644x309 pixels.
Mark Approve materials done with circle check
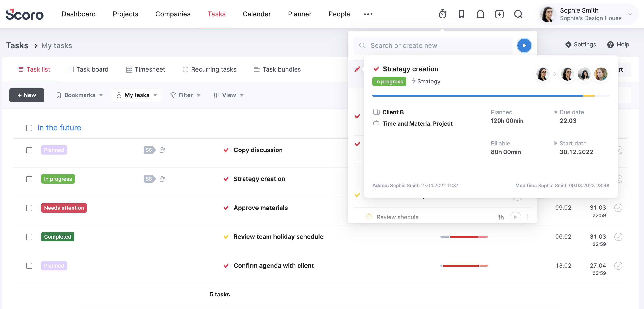coord(618,208)
